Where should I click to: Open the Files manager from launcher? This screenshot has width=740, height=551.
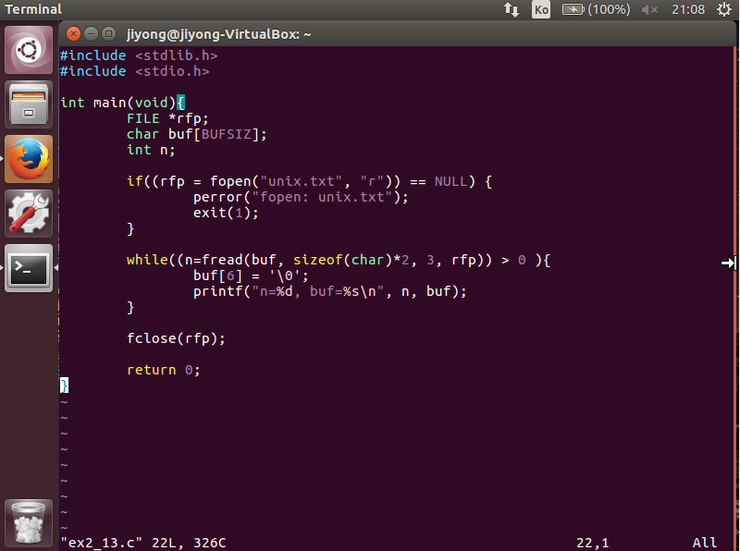29,105
